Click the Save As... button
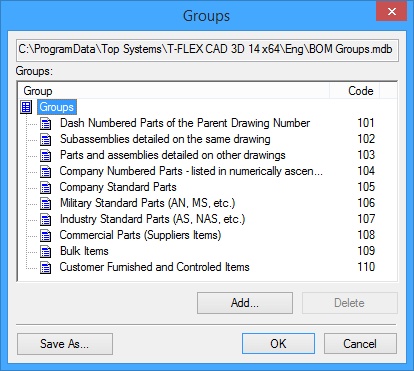 coord(65,344)
